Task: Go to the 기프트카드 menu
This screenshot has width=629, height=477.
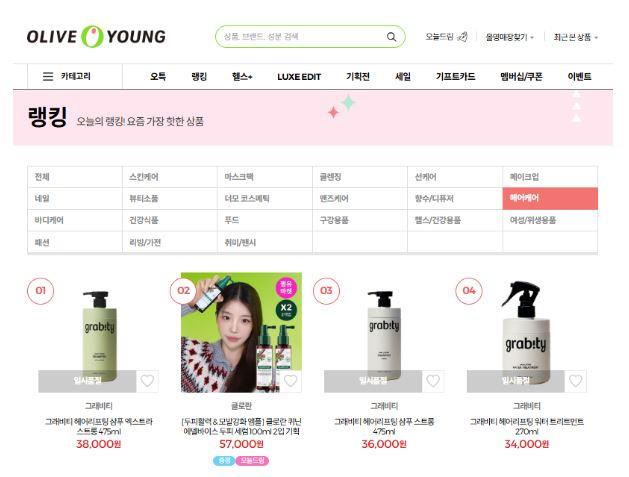Action: [455, 76]
